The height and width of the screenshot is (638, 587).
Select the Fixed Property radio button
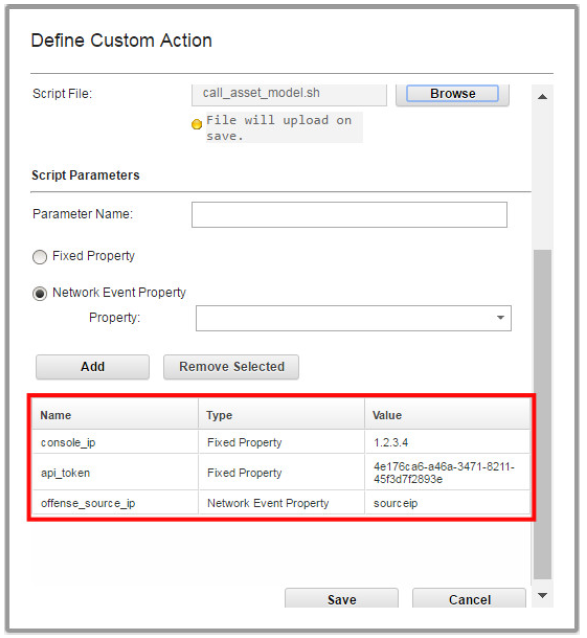point(39,257)
